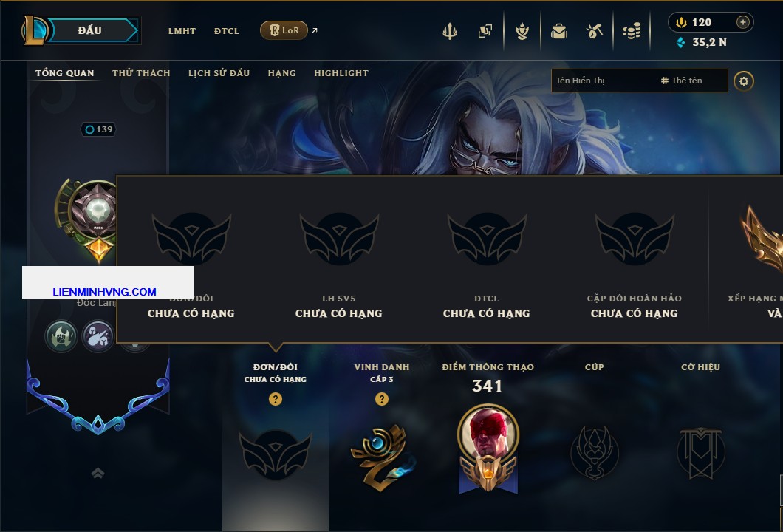783x532 pixels.
Task: Open the HẠNG tab
Action: (281, 73)
